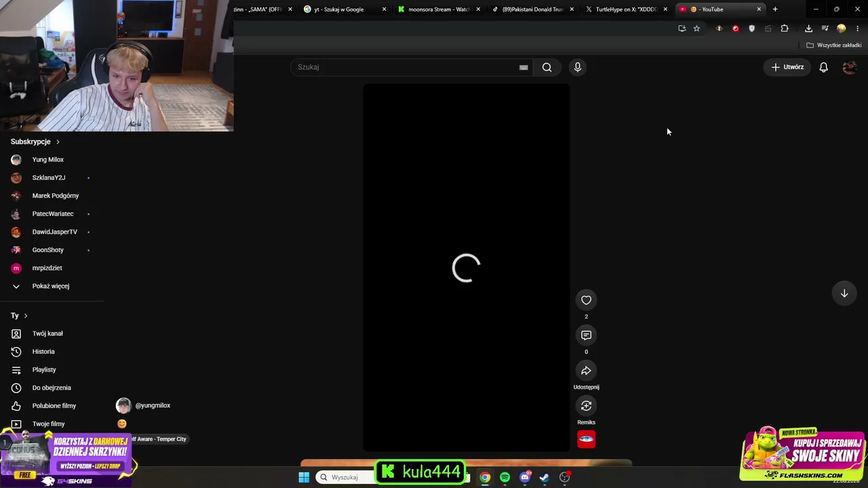868x488 pixels.
Task: Open Playlisty
Action: pyautogui.click(x=44, y=370)
